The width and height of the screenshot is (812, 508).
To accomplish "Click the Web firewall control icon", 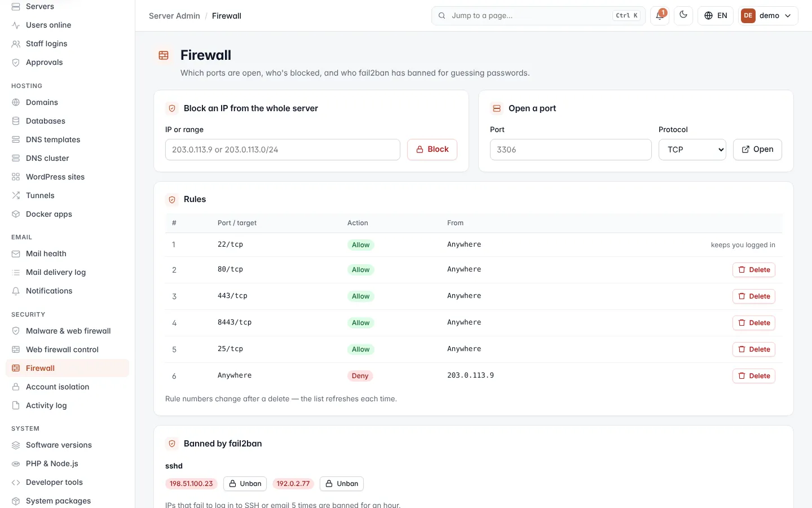I will pyautogui.click(x=16, y=349).
